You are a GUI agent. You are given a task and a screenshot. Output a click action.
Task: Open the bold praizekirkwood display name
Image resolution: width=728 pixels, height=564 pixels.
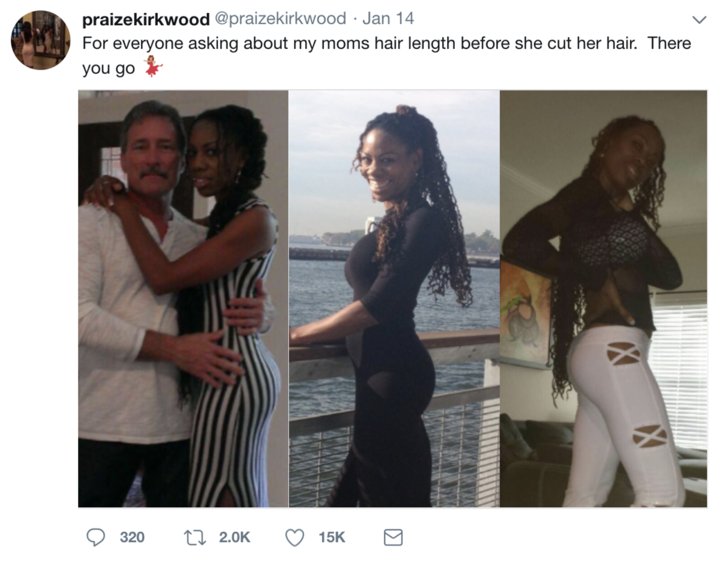click(x=146, y=19)
